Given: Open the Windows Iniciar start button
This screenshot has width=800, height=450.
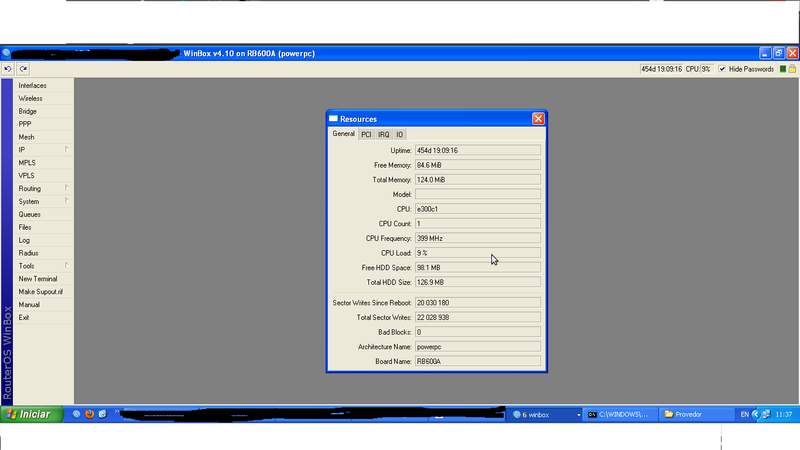Looking at the screenshot, I should pyautogui.click(x=32, y=414).
